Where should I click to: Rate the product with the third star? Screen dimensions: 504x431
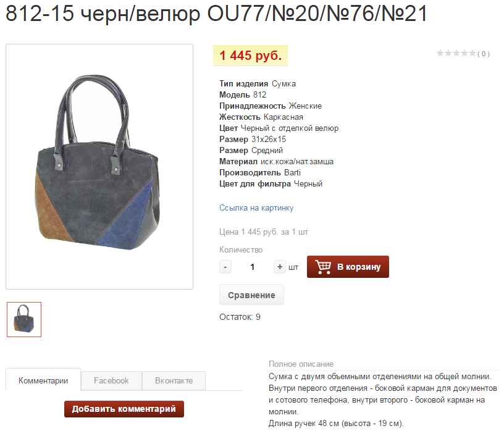pos(456,53)
